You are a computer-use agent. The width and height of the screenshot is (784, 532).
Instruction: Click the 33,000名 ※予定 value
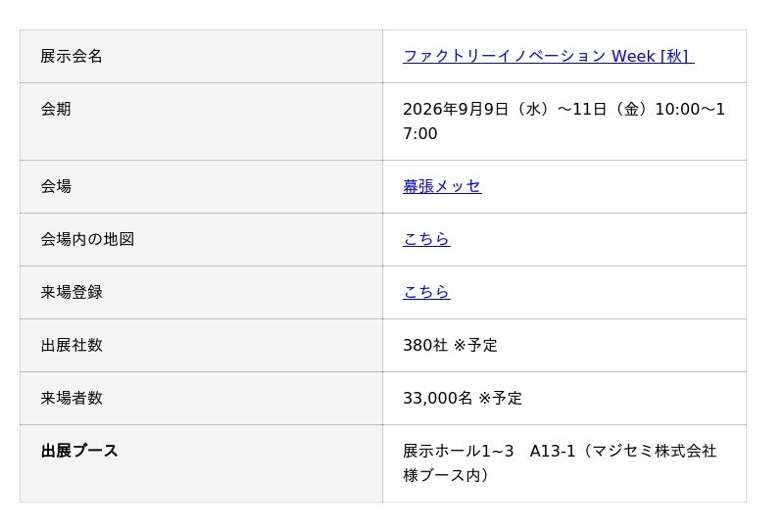(463, 398)
